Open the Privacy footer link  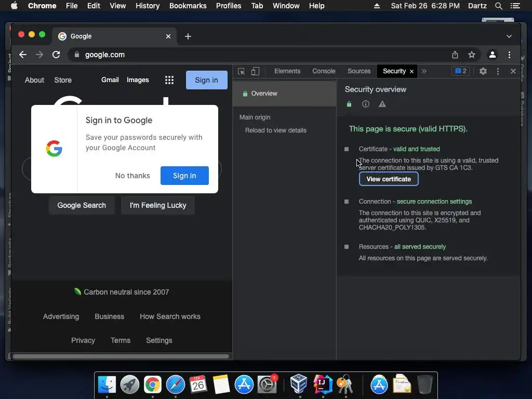pyautogui.click(x=83, y=340)
